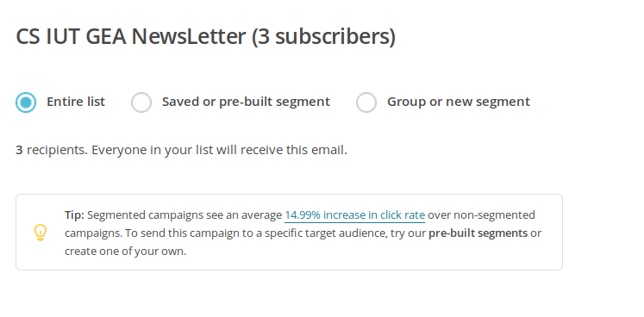Click the word "recipients" below radio options

(x=56, y=150)
